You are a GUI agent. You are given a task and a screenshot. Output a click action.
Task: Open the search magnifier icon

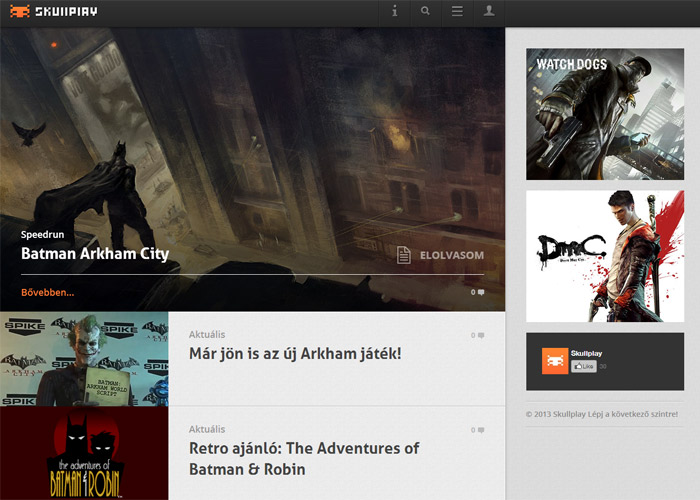425,11
